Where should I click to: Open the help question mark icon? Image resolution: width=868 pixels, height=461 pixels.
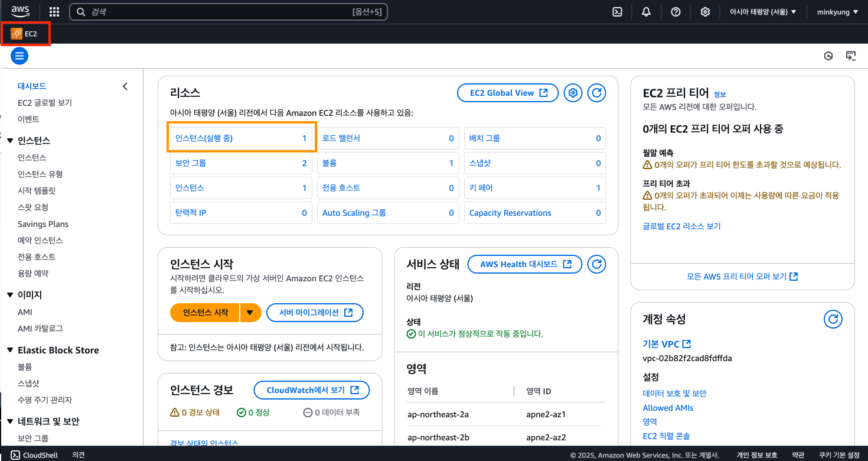[676, 12]
